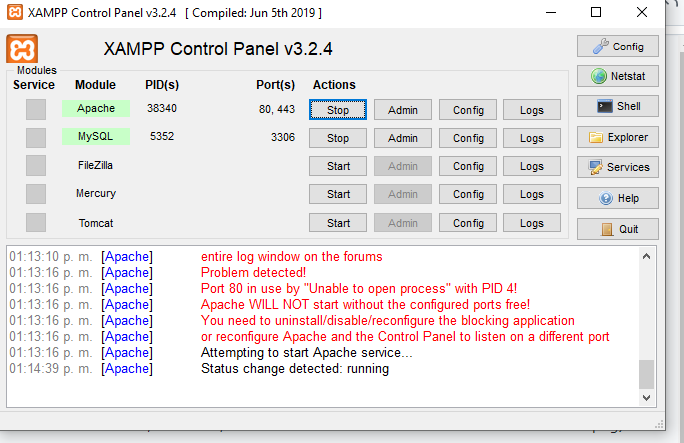The image size is (684, 443).
Task: Open Netstat with the globe icon
Action: pyautogui.click(x=618, y=76)
